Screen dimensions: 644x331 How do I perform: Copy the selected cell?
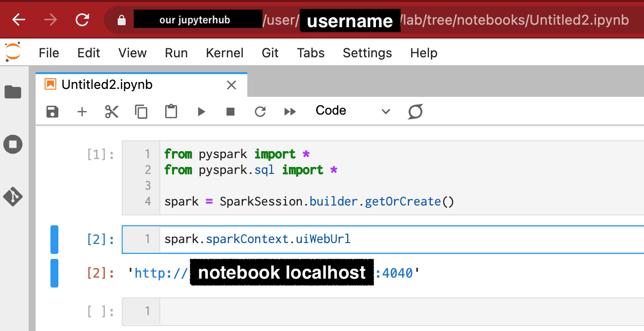tap(141, 112)
